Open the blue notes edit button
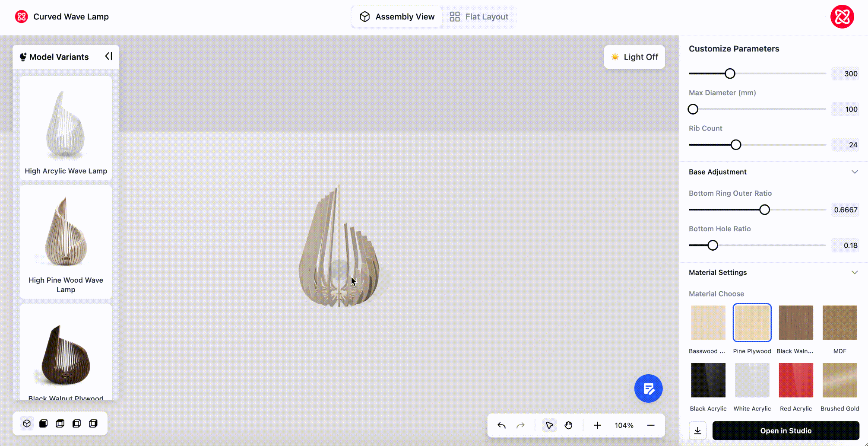 [648, 389]
